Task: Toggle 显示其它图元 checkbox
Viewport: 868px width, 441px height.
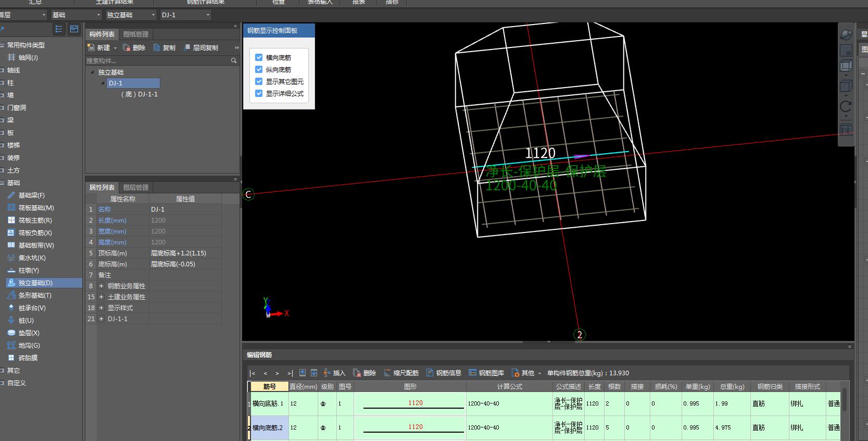Action: tap(259, 81)
